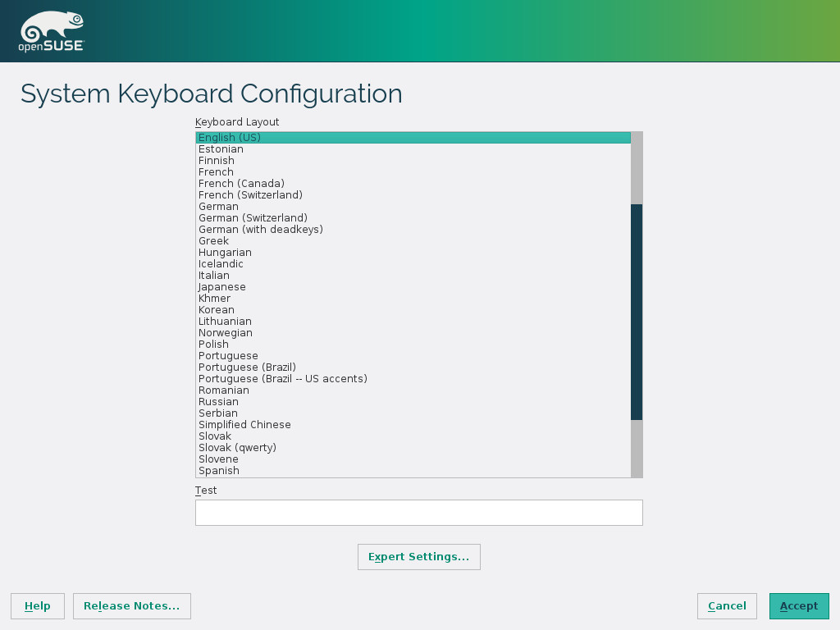840x630 pixels.
Task: Click the openSUSE chameleon logo
Action: point(52,32)
